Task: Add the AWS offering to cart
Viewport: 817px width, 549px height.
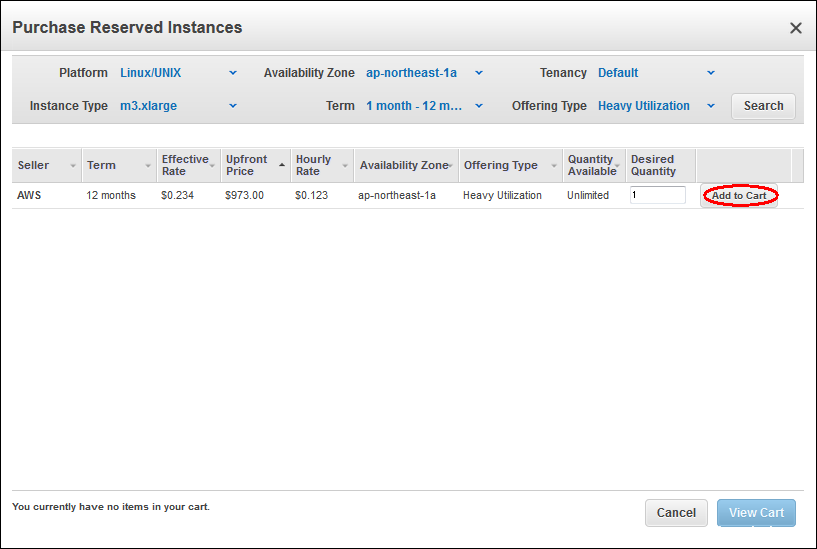Action: (739, 196)
